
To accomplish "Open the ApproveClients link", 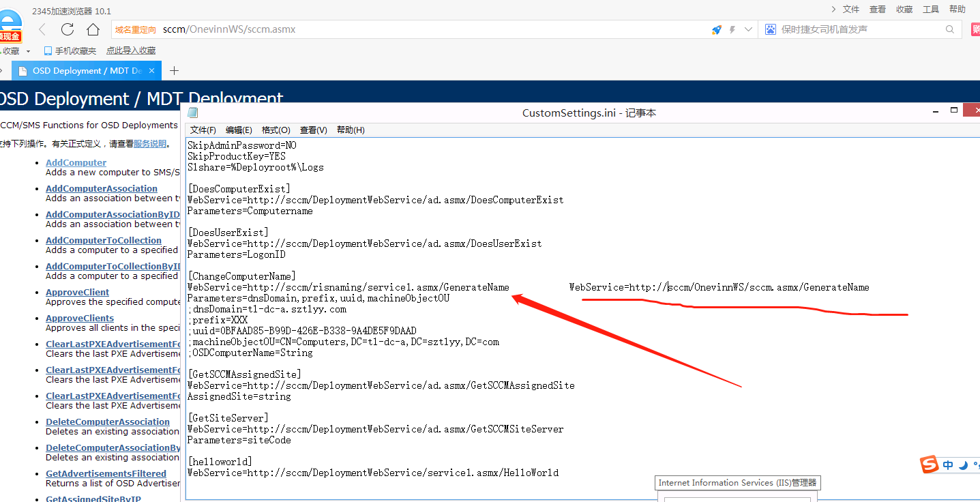I will pos(80,318).
